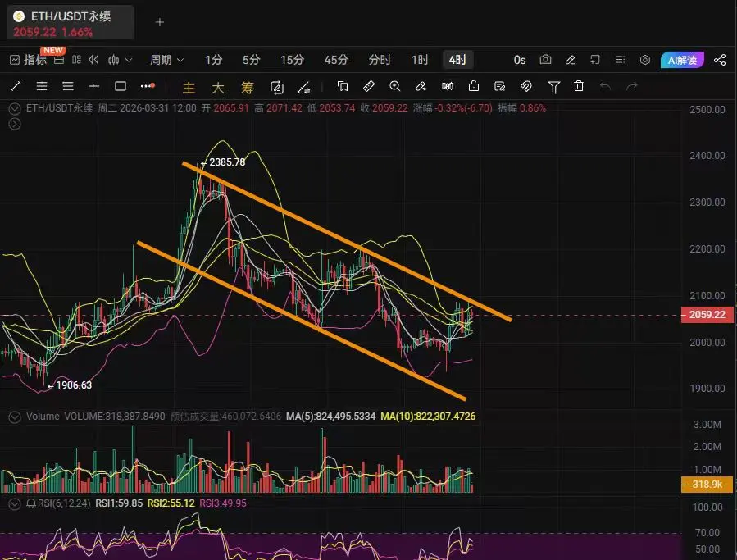The image size is (737, 560).
Task: Click the MA(5):824,495.5334 volume label
Action: (x=331, y=417)
